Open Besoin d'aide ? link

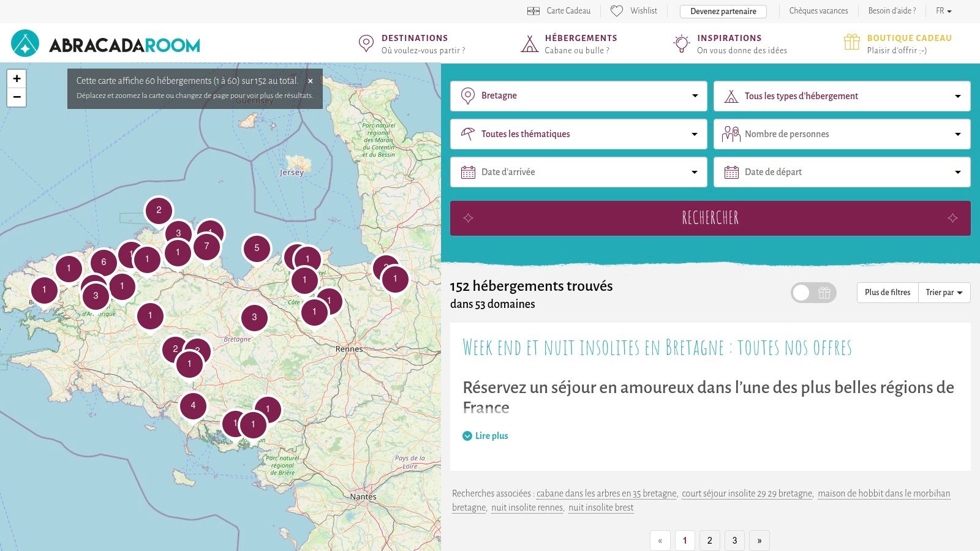[x=892, y=11]
